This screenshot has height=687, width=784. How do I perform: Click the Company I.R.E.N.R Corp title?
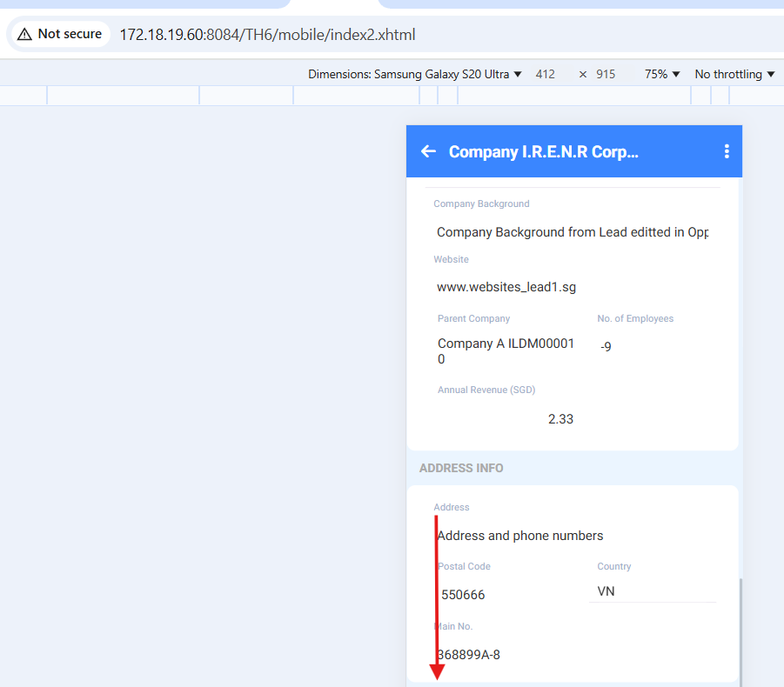544,151
